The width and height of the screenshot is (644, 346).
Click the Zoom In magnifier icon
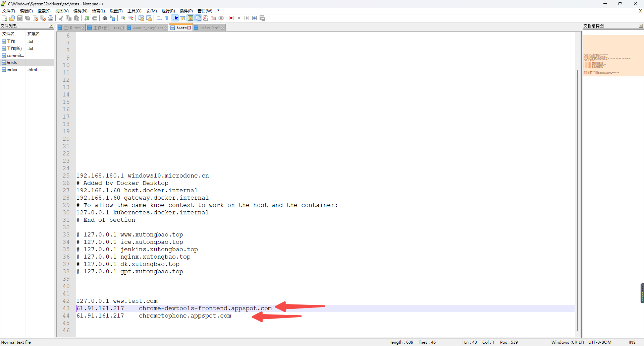click(x=123, y=18)
